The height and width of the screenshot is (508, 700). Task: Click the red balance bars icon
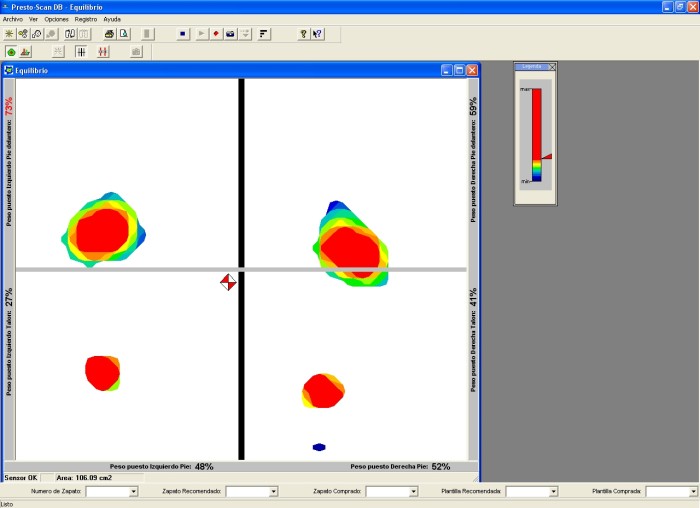(x=103, y=51)
